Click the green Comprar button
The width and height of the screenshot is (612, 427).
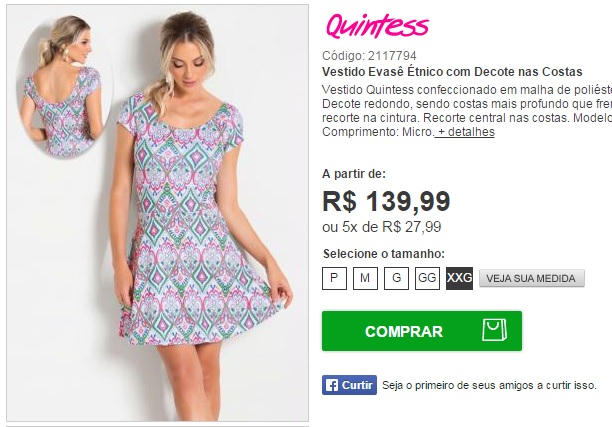(422, 331)
